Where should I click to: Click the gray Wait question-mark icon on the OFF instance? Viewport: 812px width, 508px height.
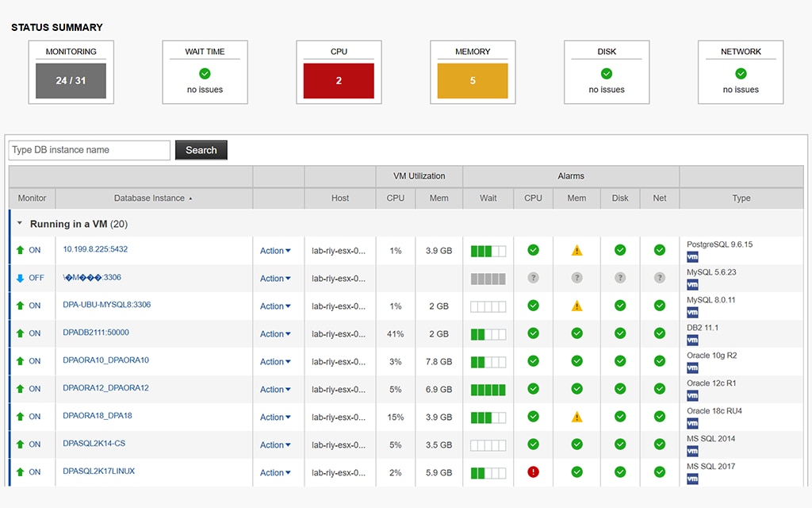(x=488, y=278)
